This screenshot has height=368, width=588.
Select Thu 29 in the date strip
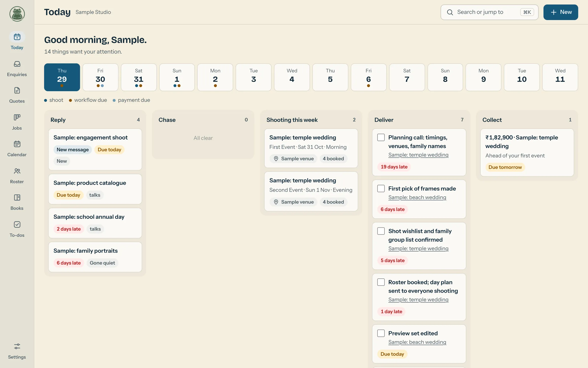(62, 77)
